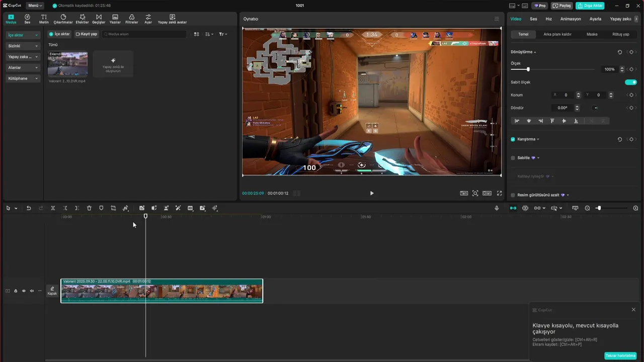644x362 pixels.
Task: Select the Valorant video thumbnail in media
Action: click(67, 64)
